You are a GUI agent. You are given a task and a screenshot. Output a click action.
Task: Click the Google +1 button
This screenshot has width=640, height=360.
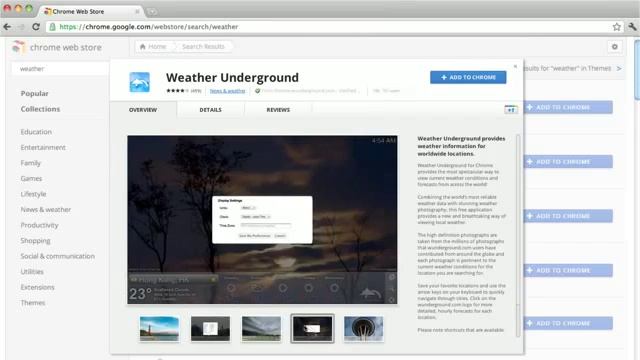511,109
